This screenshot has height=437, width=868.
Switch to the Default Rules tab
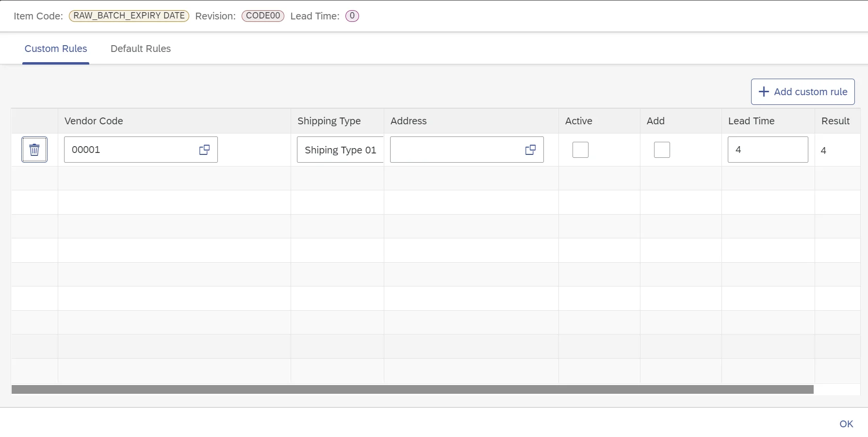pos(141,49)
